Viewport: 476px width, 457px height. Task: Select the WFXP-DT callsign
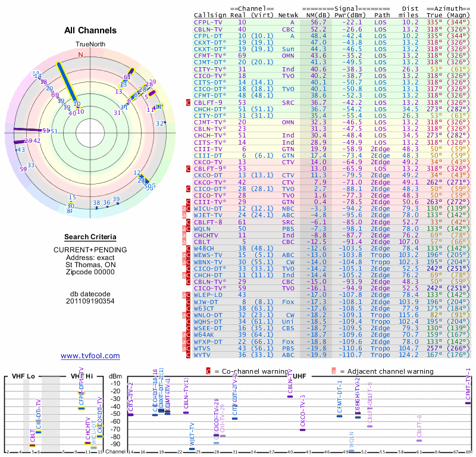208,342
